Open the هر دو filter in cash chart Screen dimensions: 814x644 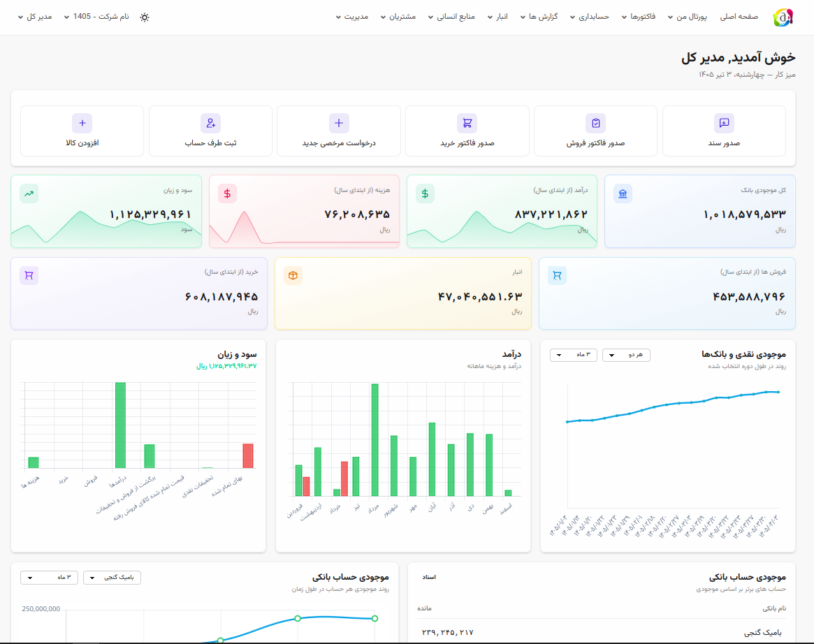click(x=626, y=355)
